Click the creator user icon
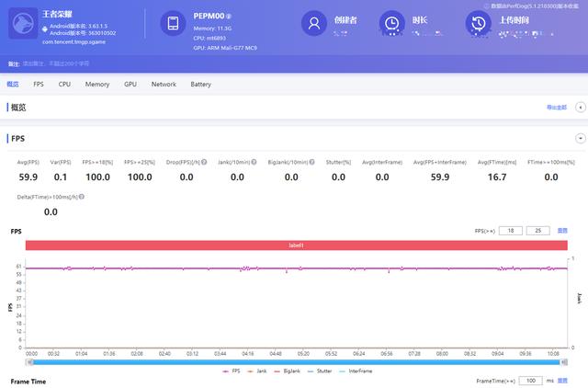Screen dimensions: 588x388 click(x=314, y=23)
